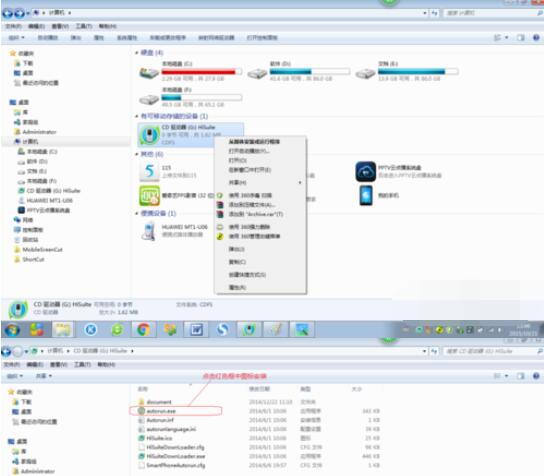Open Google Chrome from the taskbar
Viewport: 544px width, 476px height.
(x=144, y=329)
